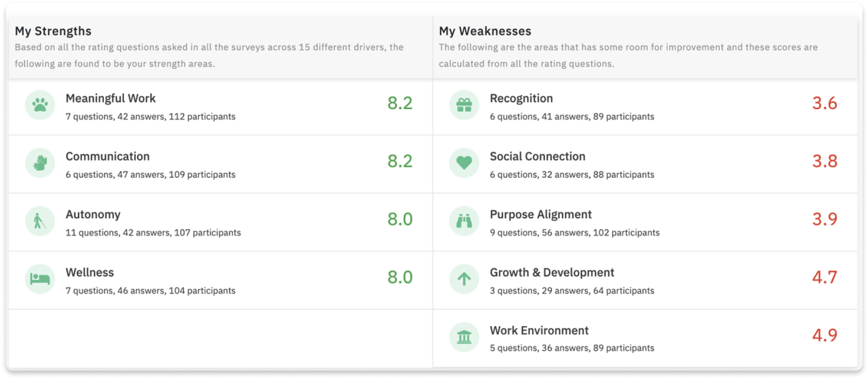Click Growth & Development participants details text

pyautogui.click(x=572, y=291)
